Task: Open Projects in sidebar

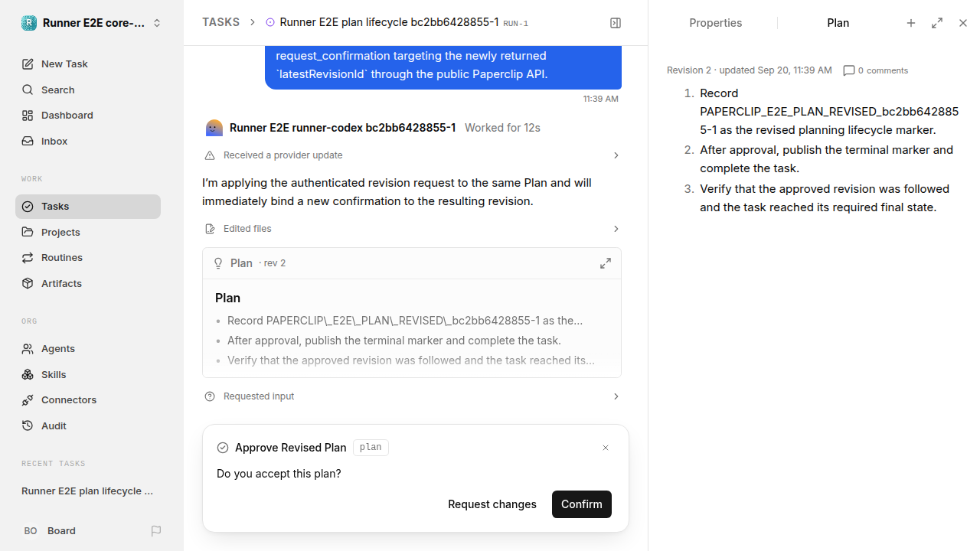Action: click(88, 232)
